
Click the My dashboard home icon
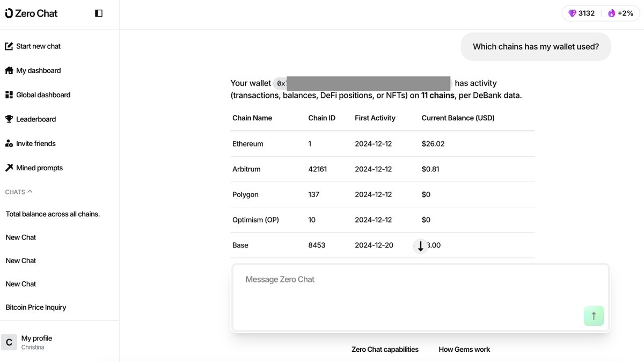pos(9,70)
